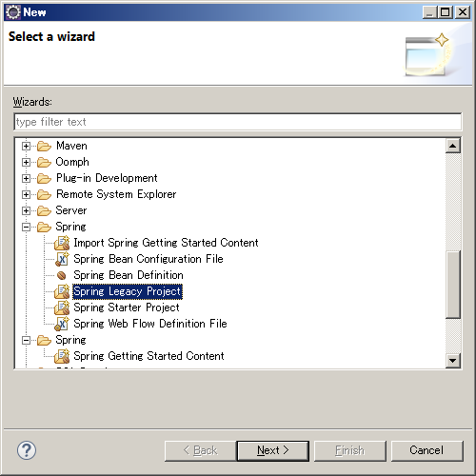Cancel the New wizard dialog
The height and width of the screenshot is (476, 476).
click(426, 450)
